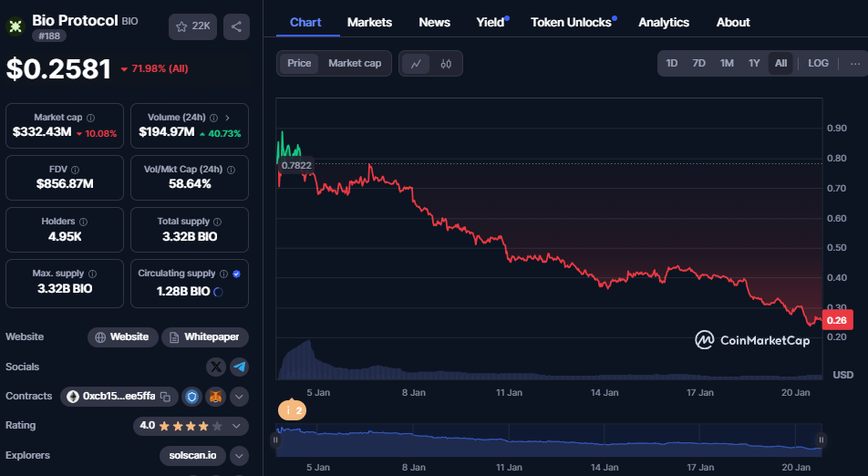Toggle chart to Market cap mode
This screenshot has width=868, height=476.
355,64
